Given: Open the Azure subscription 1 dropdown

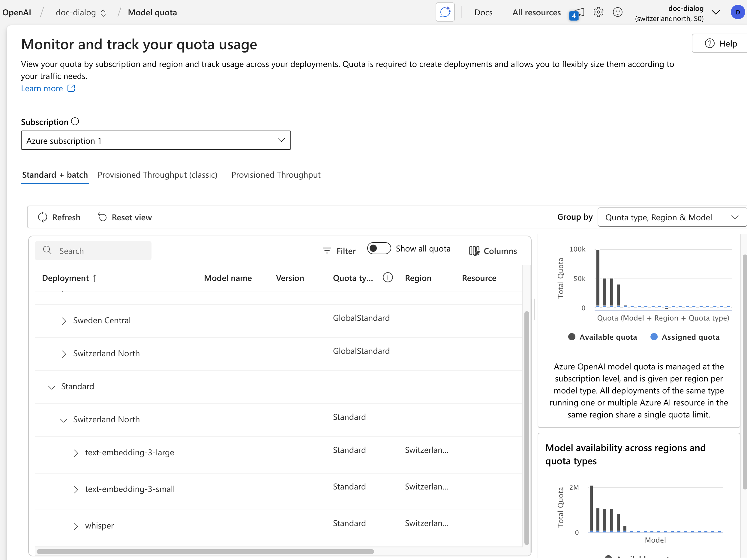Looking at the screenshot, I should tap(156, 140).
